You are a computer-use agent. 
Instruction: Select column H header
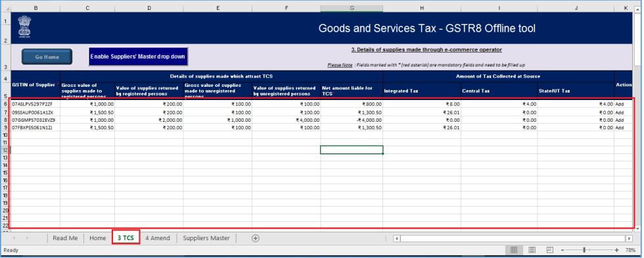422,9
